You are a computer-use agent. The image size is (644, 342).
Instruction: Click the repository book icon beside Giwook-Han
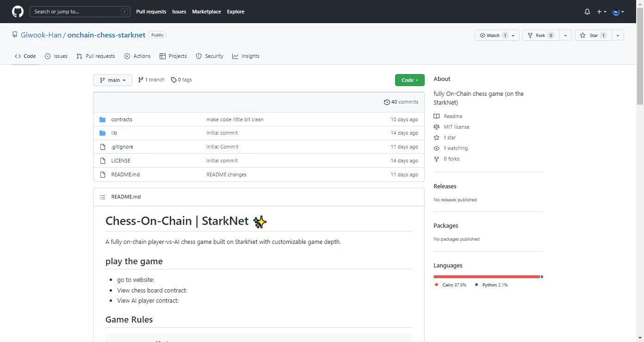coord(15,35)
